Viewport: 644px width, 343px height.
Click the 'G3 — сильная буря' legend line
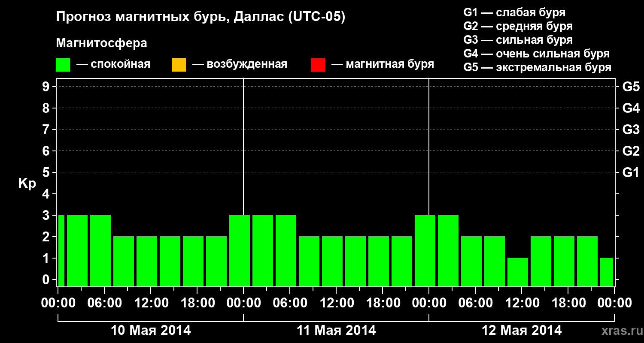pos(518,40)
